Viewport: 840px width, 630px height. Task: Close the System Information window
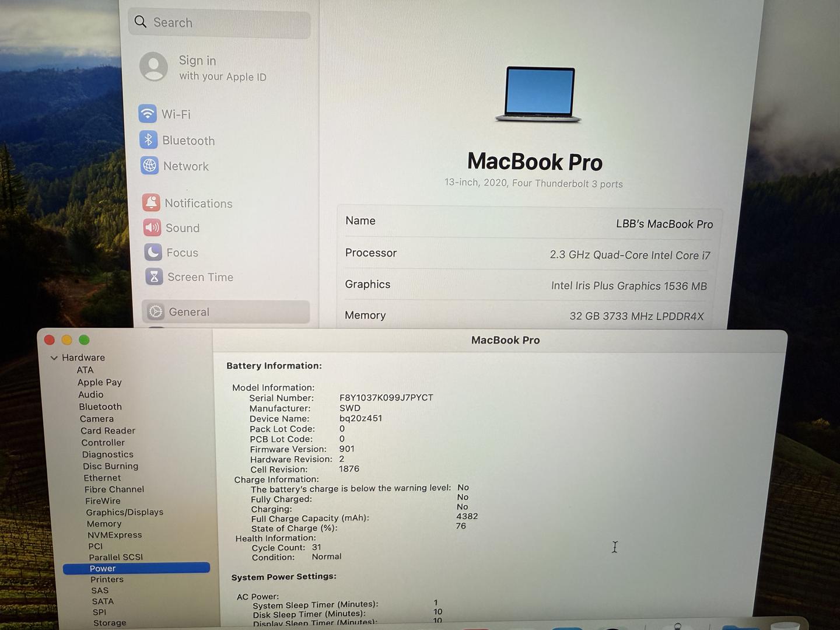pyautogui.click(x=50, y=340)
